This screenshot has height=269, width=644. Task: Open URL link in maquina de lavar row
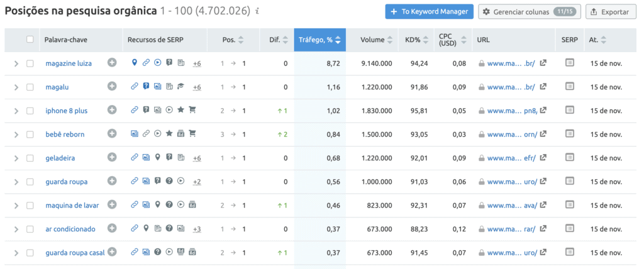512,206
